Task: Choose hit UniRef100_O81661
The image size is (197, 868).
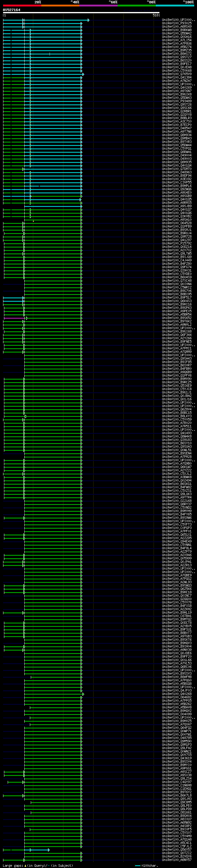Action: [177, 812]
